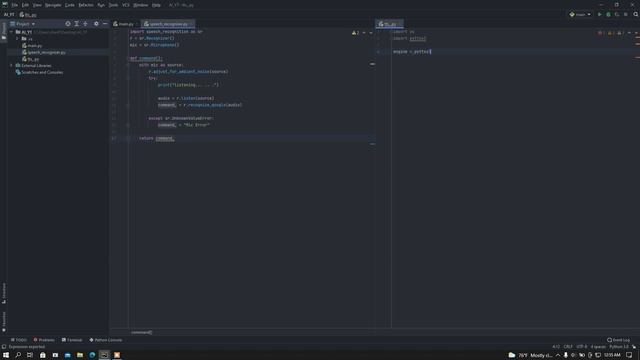This screenshot has width=640, height=360.
Task: Click the UTF-8 encoding in status bar
Action: (x=582, y=347)
